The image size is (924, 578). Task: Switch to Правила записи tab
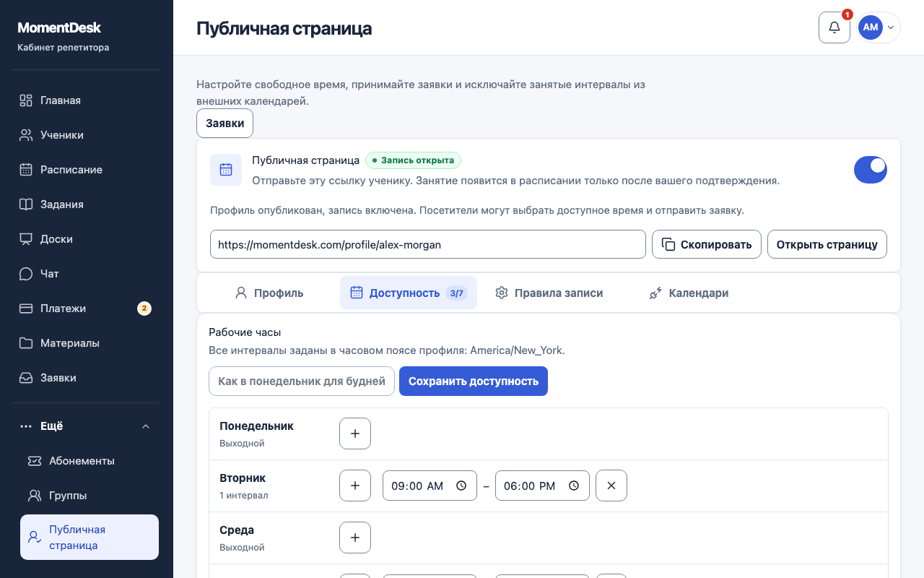(549, 293)
